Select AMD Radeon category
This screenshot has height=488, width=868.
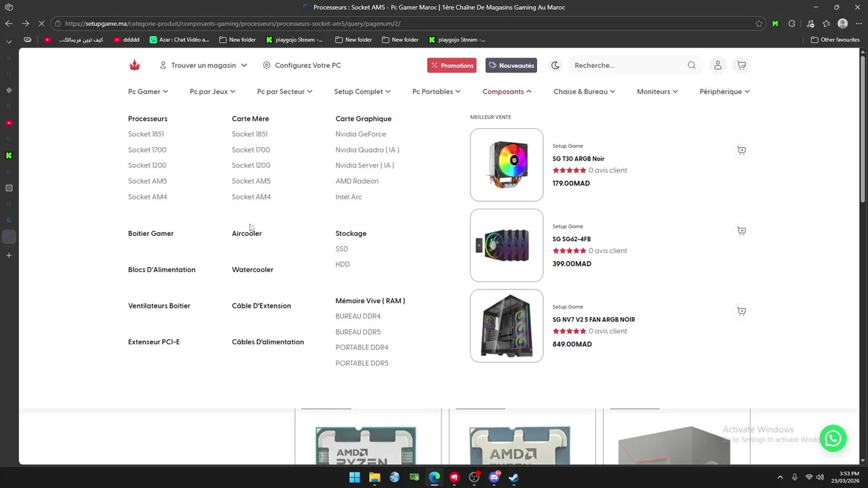[x=357, y=181]
